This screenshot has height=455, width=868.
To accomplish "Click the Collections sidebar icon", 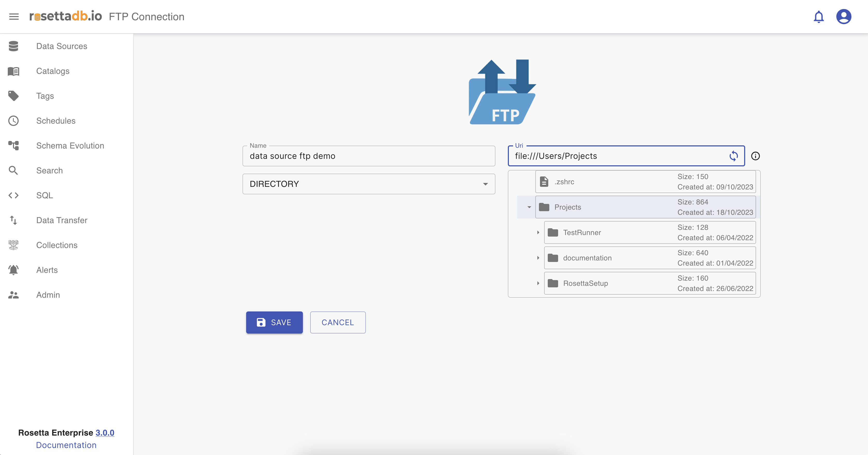I will (13, 245).
